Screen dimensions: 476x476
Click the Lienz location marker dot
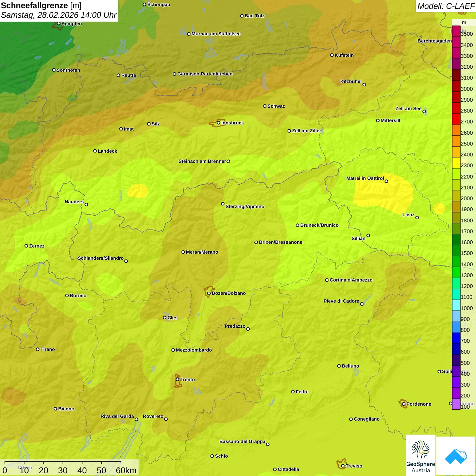pos(417,218)
